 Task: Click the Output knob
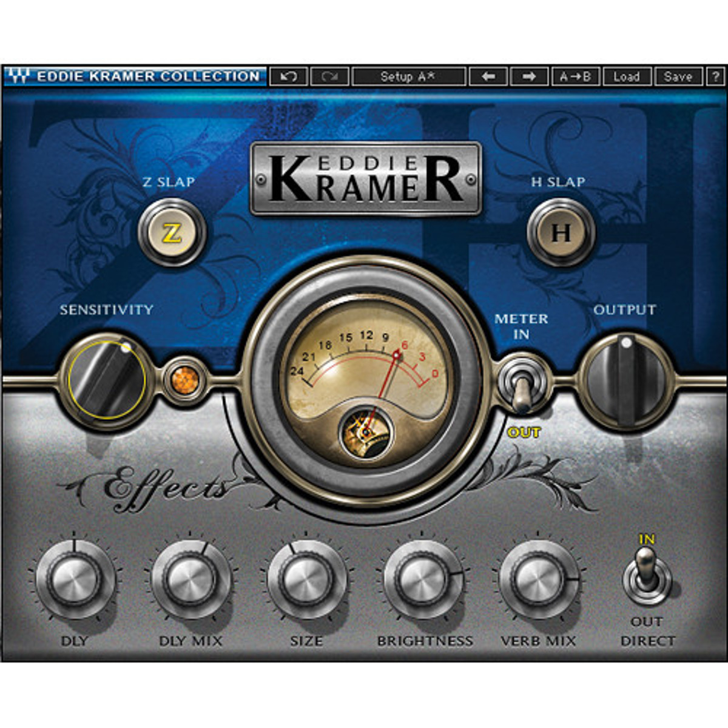(x=627, y=380)
